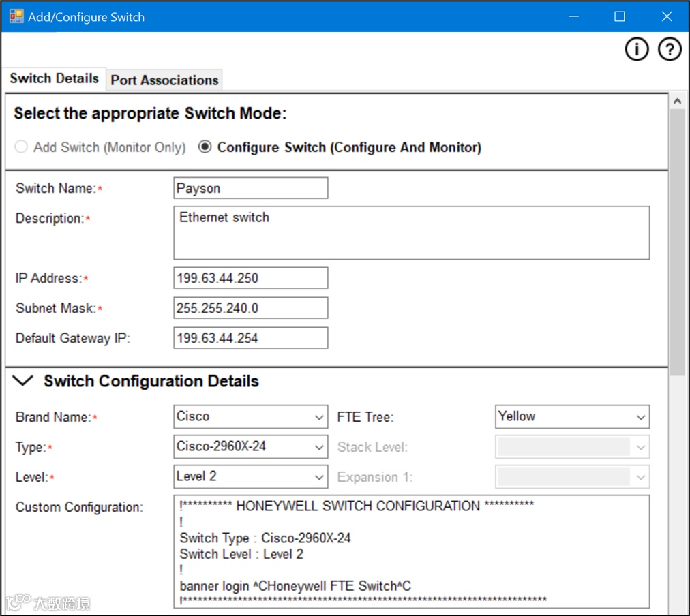Open the Brand Name dropdown showing Cisco
The height and width of the screenshot is (616, 690).
[x=250, y=416]
